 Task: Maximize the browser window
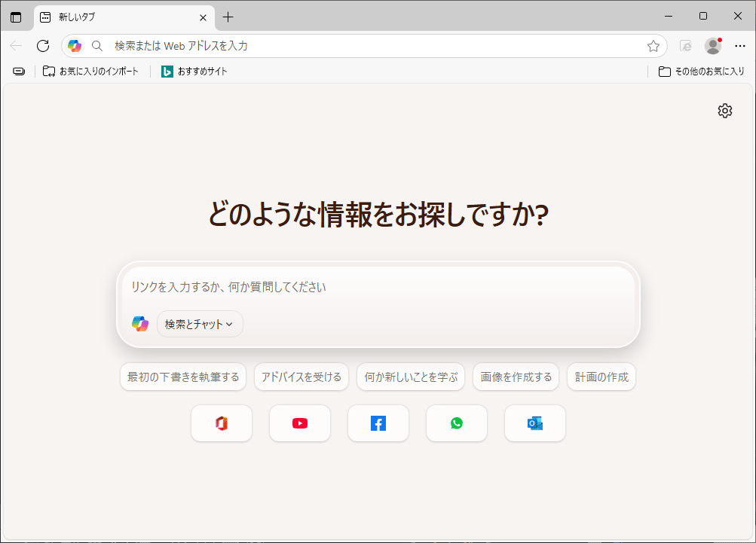pos(703,16)
